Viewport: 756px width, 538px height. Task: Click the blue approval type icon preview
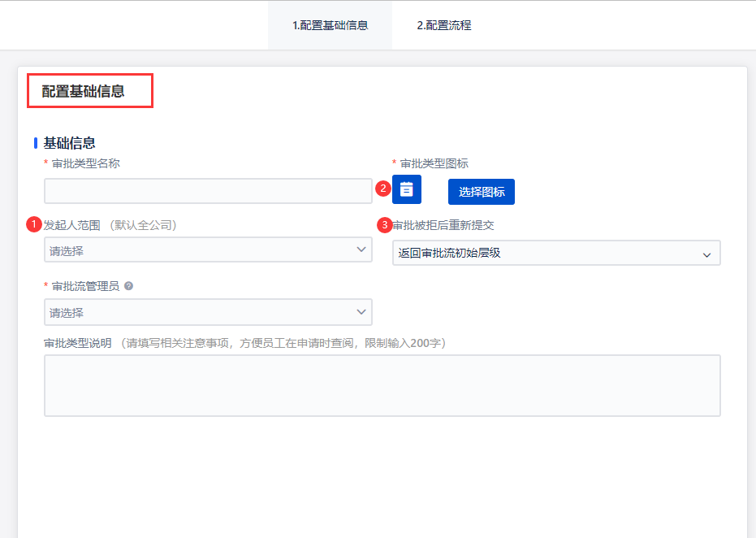tap(407, 189)
